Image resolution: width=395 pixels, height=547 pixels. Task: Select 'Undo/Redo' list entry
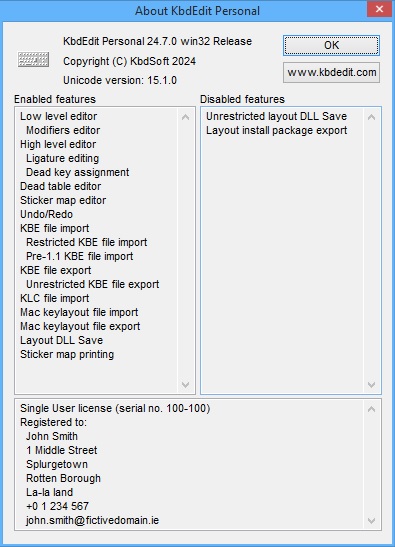click(46, 214)
